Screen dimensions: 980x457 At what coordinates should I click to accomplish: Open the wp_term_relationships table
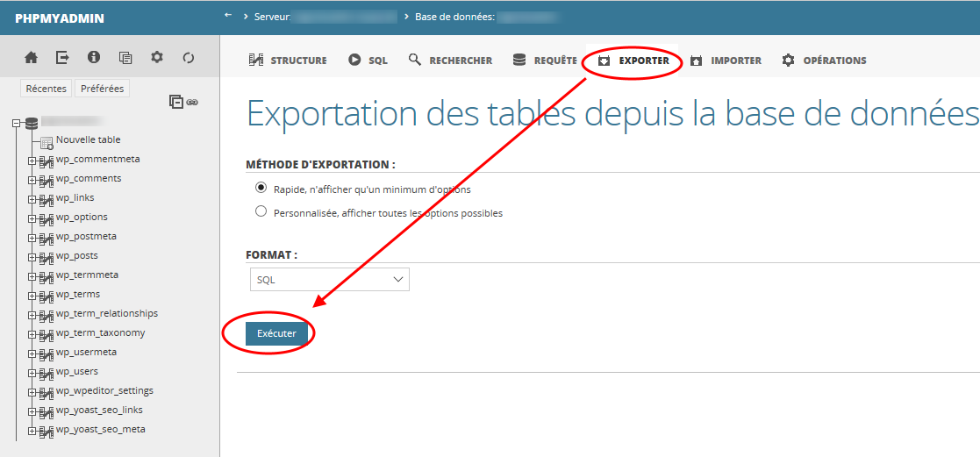pos(107,314)
